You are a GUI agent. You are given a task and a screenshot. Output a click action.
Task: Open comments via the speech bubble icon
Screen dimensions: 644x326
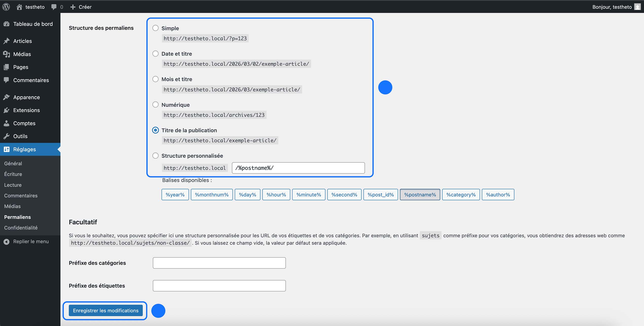(54, 7)
